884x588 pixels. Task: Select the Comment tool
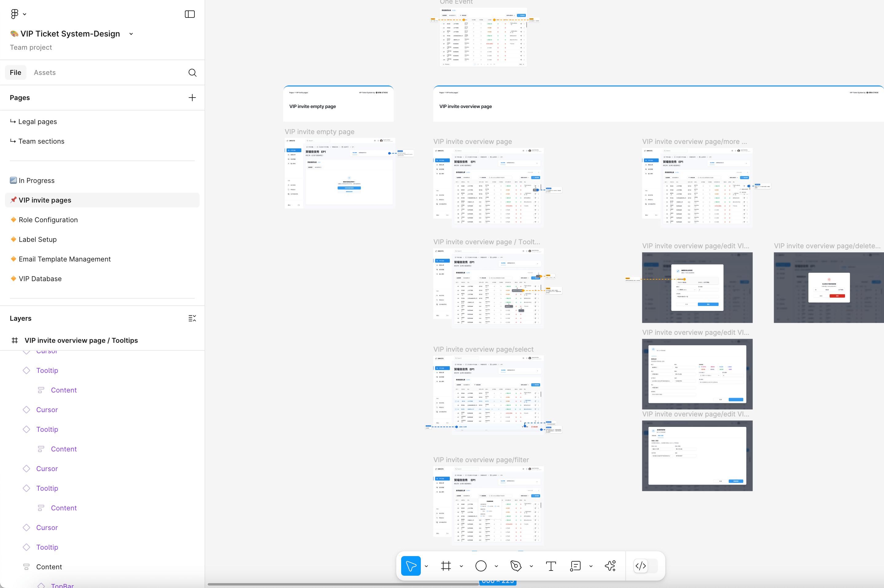pyautogui.click(x=575, y=566)
